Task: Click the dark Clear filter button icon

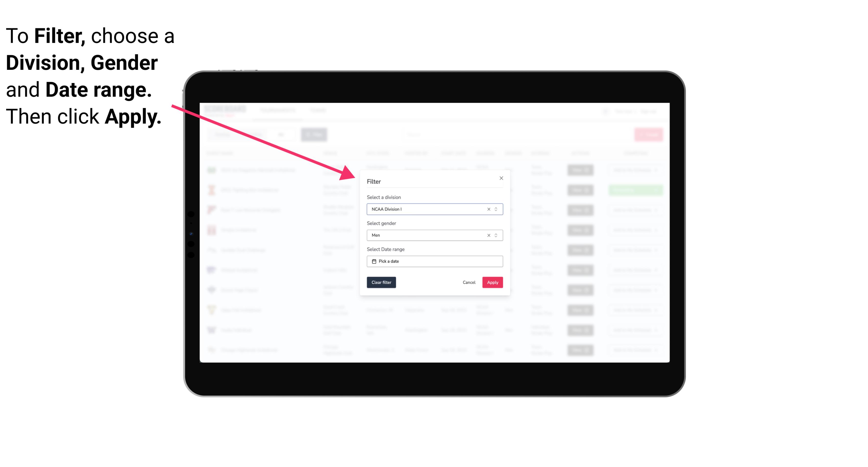Action: (x=381, y=283)
